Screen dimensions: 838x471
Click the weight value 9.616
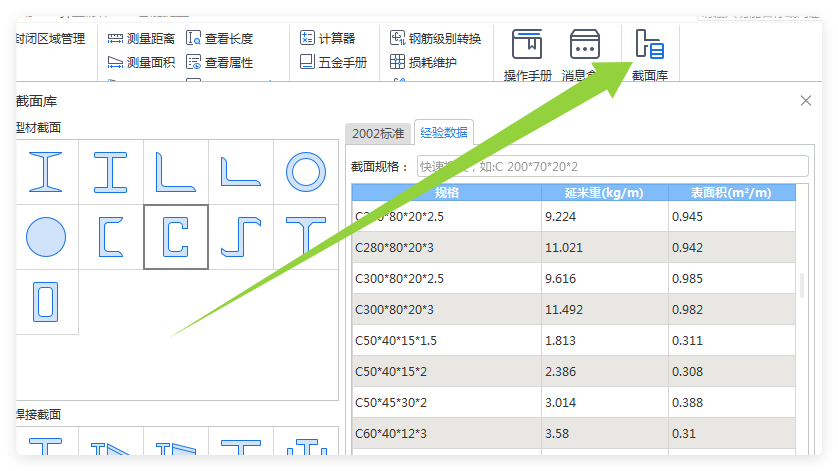coord(561,279)
